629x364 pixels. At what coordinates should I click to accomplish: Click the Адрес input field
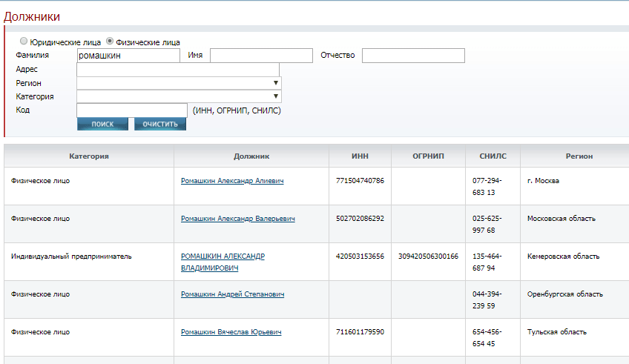178,69
